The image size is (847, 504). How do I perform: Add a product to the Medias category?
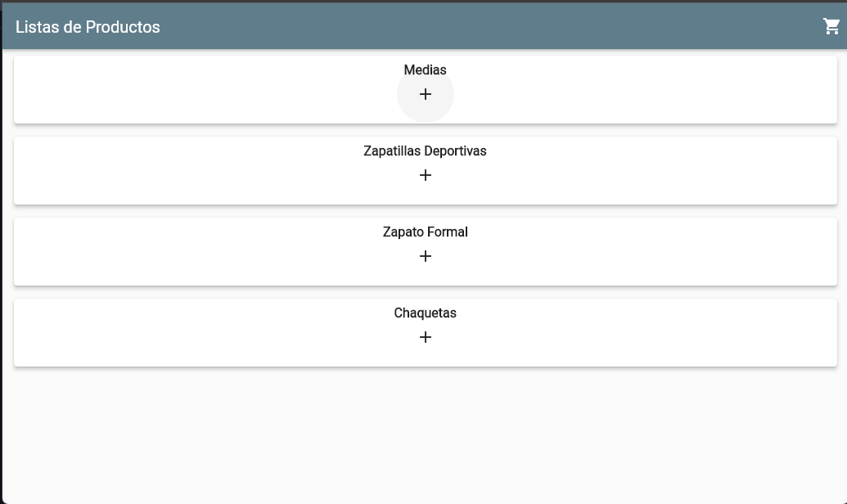point(425,94)
